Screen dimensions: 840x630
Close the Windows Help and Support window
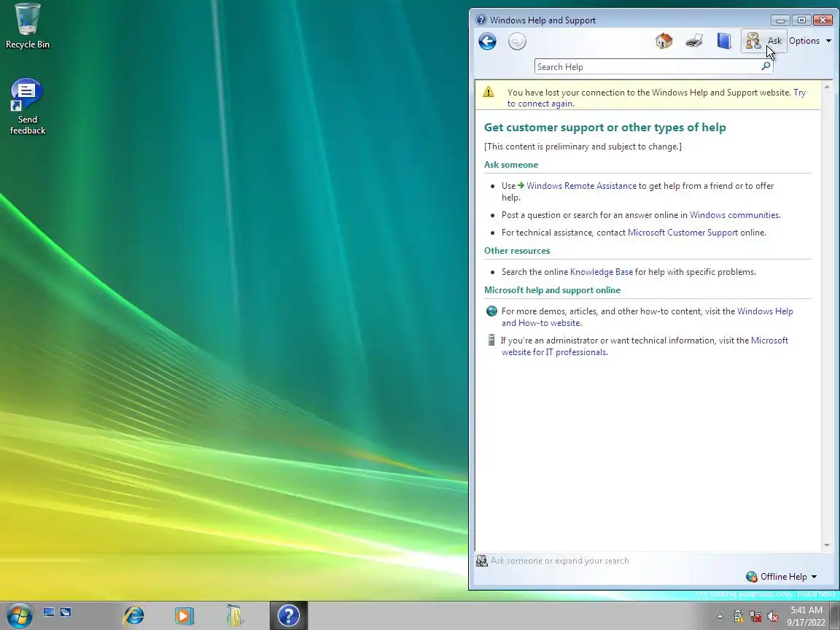(822, 20)
